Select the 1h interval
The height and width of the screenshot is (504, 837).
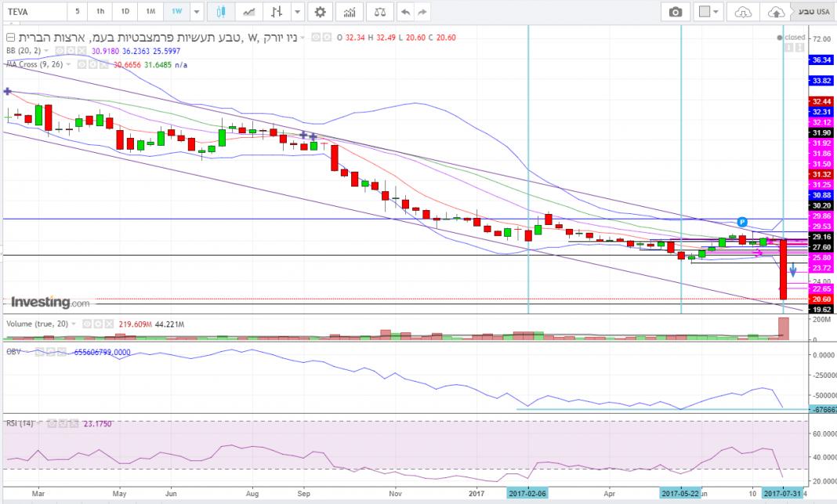pyautogui.click(x=100, y=12)
